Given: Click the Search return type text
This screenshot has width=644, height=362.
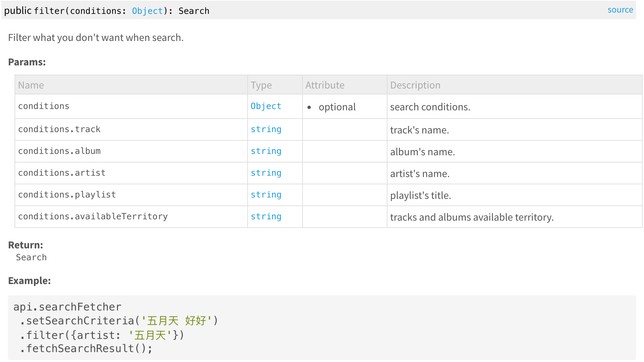Looking at the screenshot, I should pyautogui.click(x=31, y=257).
